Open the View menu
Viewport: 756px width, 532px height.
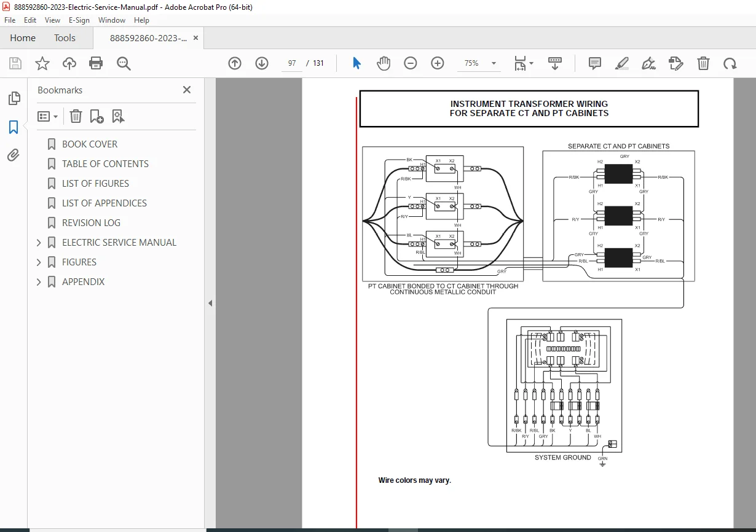[x=53, y=20]
